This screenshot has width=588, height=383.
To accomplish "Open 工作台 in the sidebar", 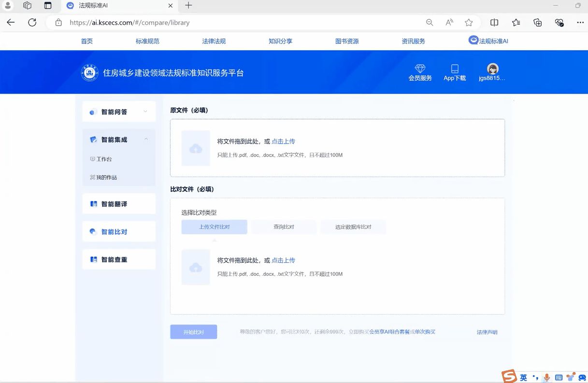I will (x=101, y=159).
